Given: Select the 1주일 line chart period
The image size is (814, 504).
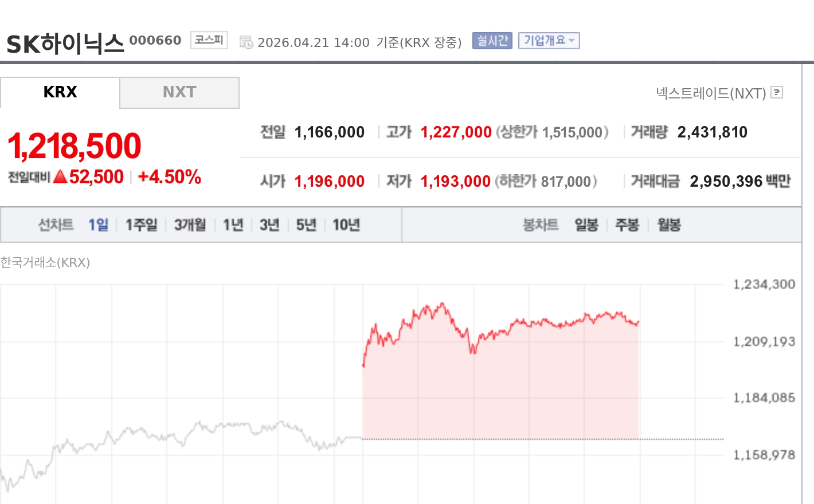Looking at the screenshot, I should [141, 225].
